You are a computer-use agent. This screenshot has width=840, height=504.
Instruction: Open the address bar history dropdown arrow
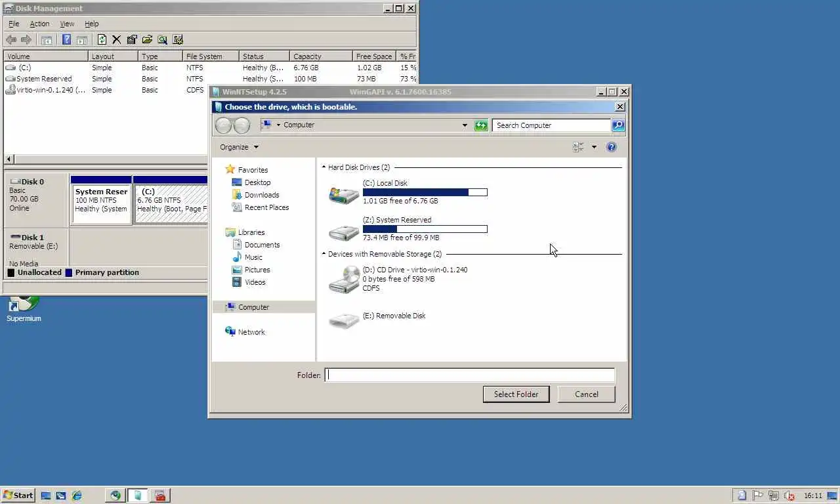point(465,125)
